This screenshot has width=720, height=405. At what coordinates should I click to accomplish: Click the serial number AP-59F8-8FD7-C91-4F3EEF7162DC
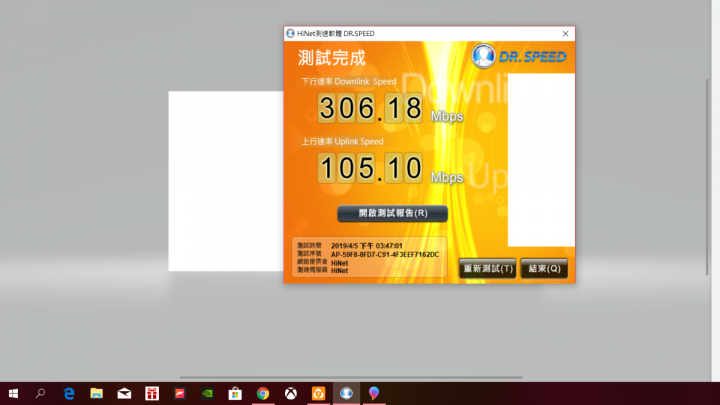385,254
